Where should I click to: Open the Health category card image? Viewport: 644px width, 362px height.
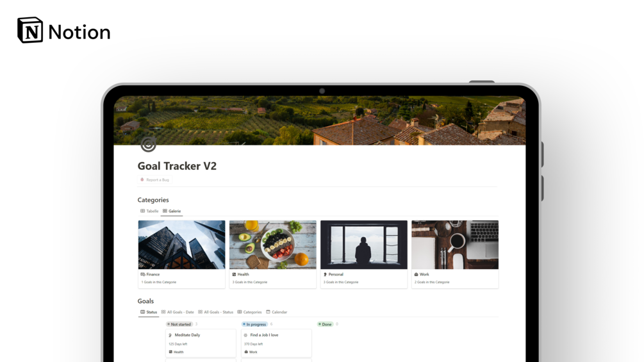(273, 245)
